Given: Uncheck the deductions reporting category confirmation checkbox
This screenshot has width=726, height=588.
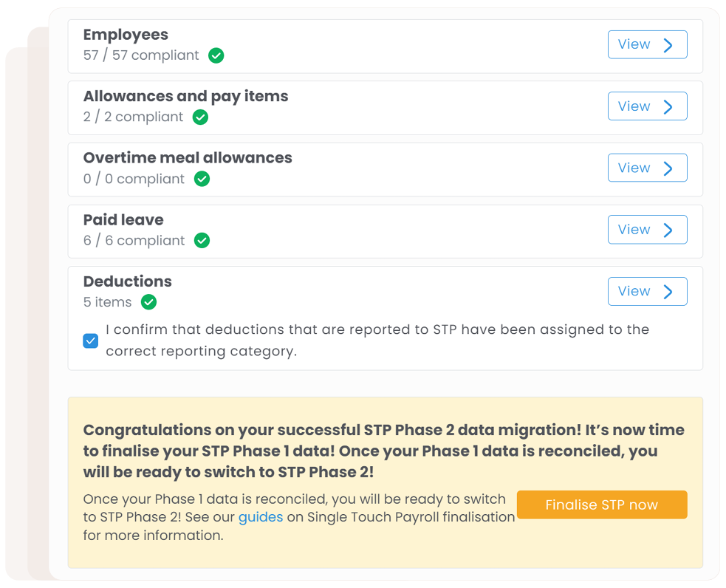Looking at the screenshot, I should (91, 341).
